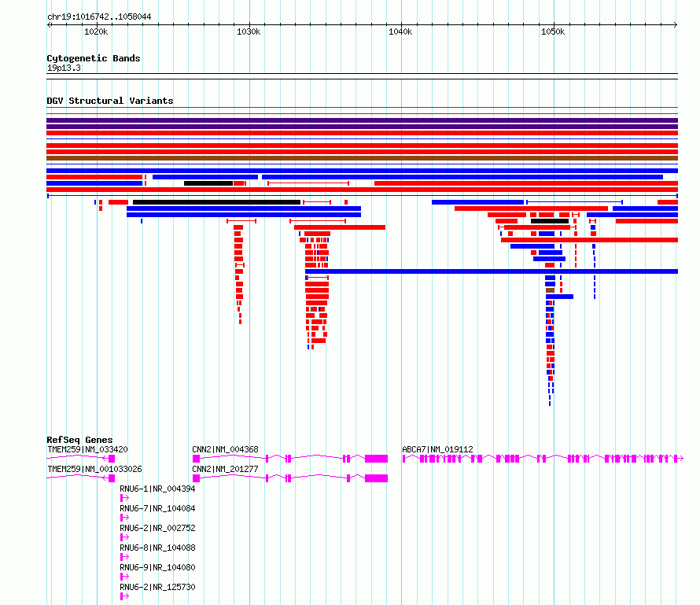Click the CNN2|NM_004368 gene label

(x=226, y=449)
